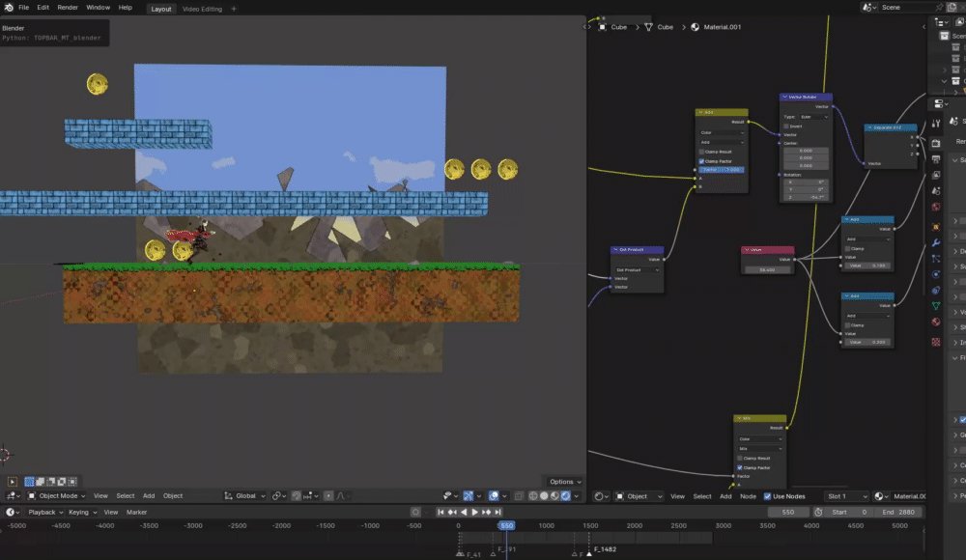The width and height of the screenshot is (966, 560).
Task: Open the Dot Product operation dropdown
Action: pyautogui.click(x=637, y=269)
